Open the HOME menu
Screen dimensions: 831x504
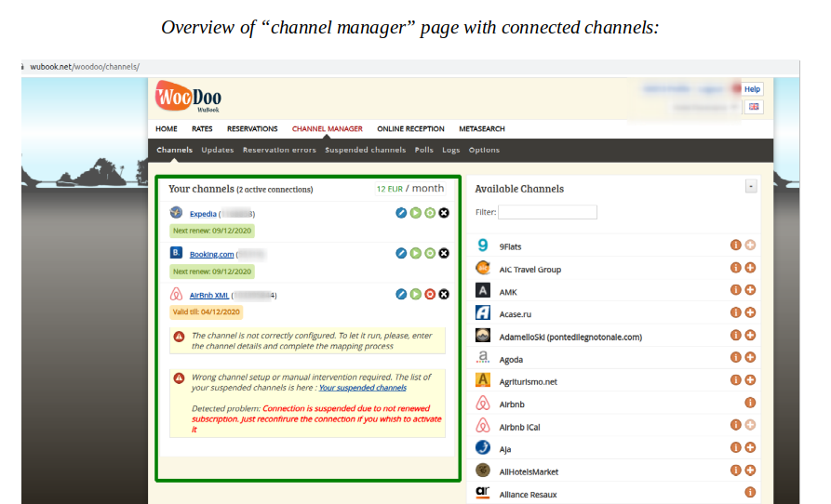tap(167, 128)
